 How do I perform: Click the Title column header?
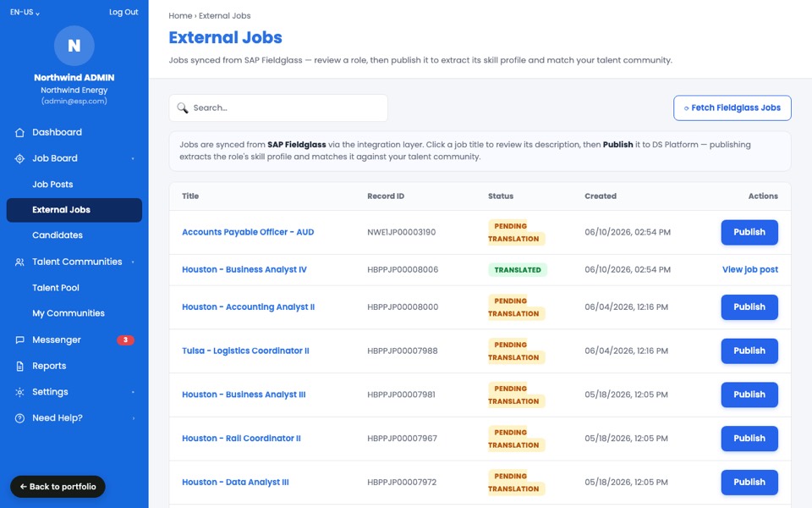pyautogui.click(x=190, y=196)
